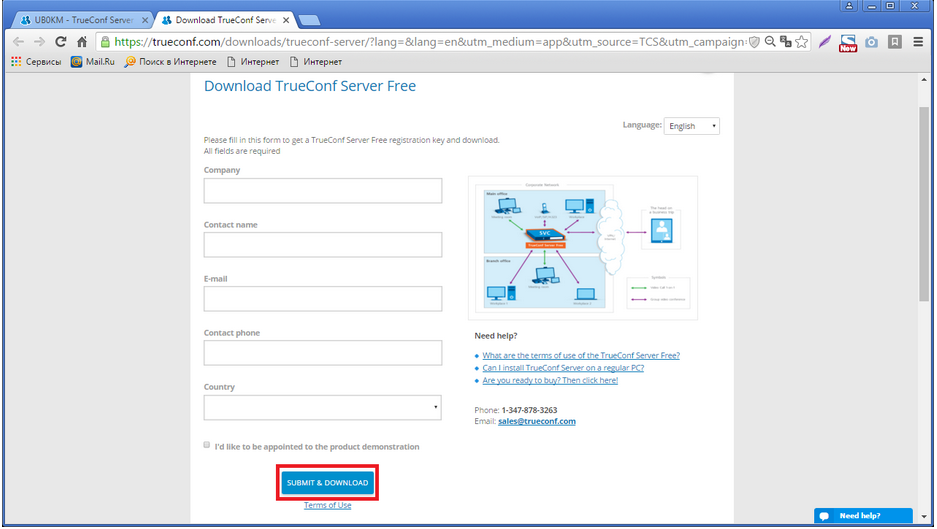This screenshot has width=937, height=529.
Task: Close the Download TrueConf Server tab
Action: pos(286,20)
